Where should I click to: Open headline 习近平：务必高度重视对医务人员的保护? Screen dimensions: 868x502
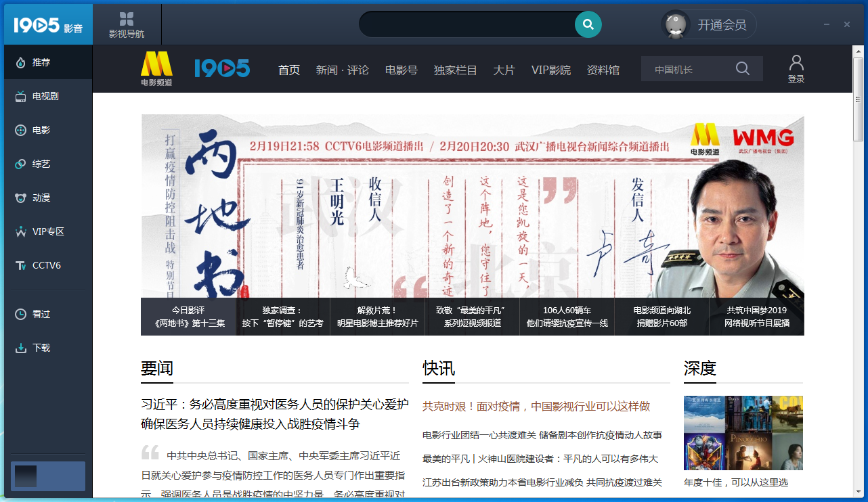275,414
